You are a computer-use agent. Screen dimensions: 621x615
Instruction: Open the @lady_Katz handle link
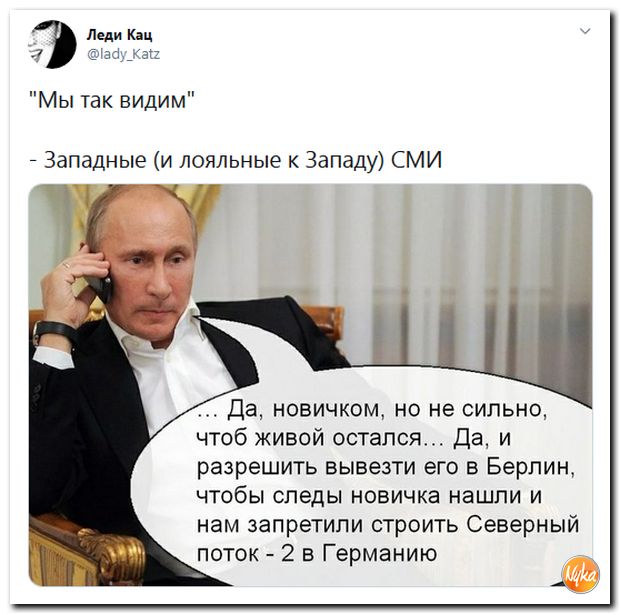coord(123,53)
